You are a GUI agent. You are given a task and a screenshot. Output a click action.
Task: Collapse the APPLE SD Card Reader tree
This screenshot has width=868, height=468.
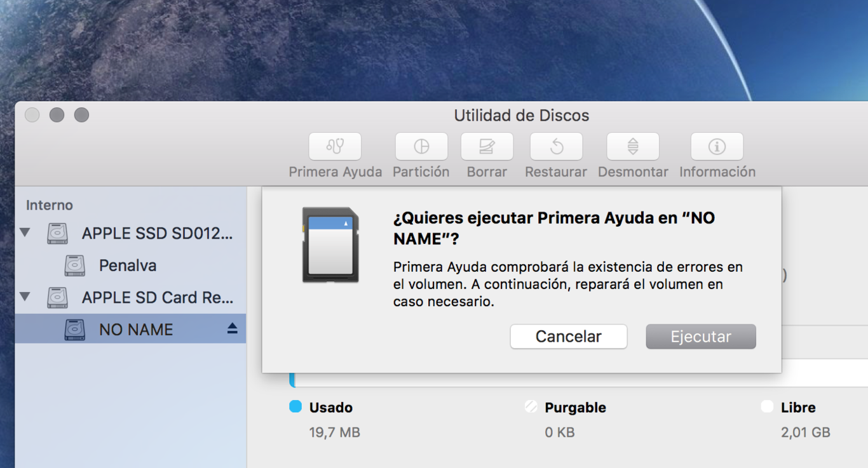tap(25, 297)
